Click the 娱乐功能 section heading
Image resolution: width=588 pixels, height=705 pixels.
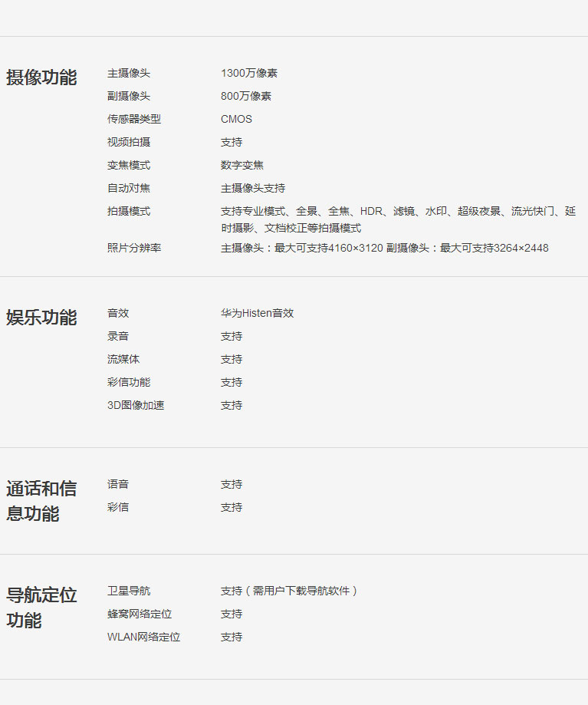point(41,318)
